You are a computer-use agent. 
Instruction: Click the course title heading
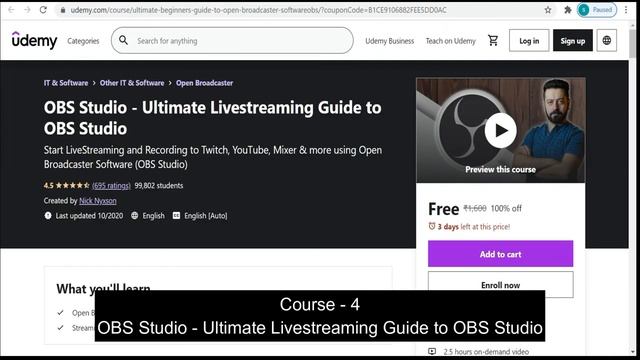pyautogui.click(x=213, y=118)
